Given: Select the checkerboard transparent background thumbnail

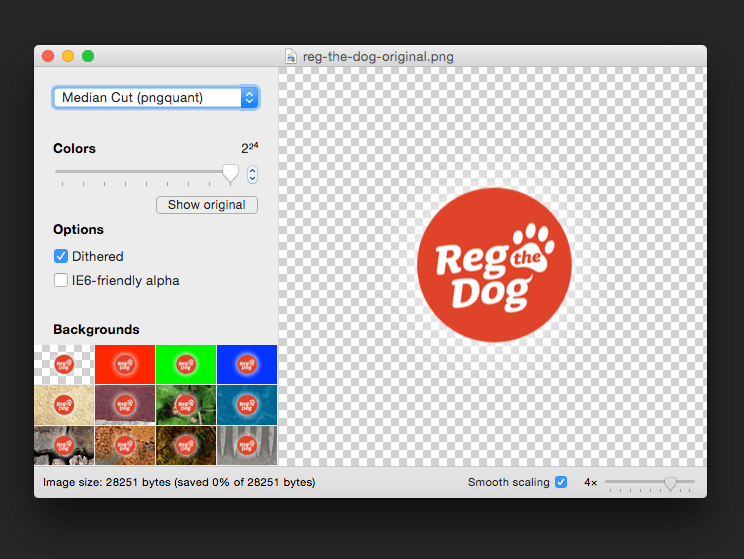Looking at the screenshot, I should (64, 364).
